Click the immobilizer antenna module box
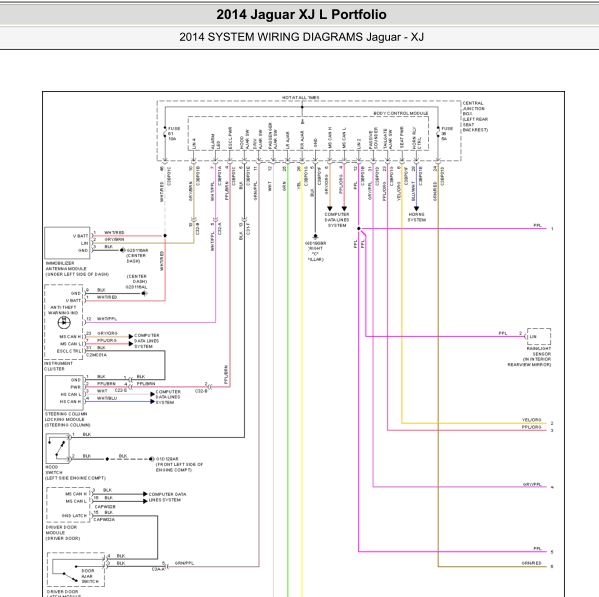This screenshot has height=597, width=599. (67, 243)
